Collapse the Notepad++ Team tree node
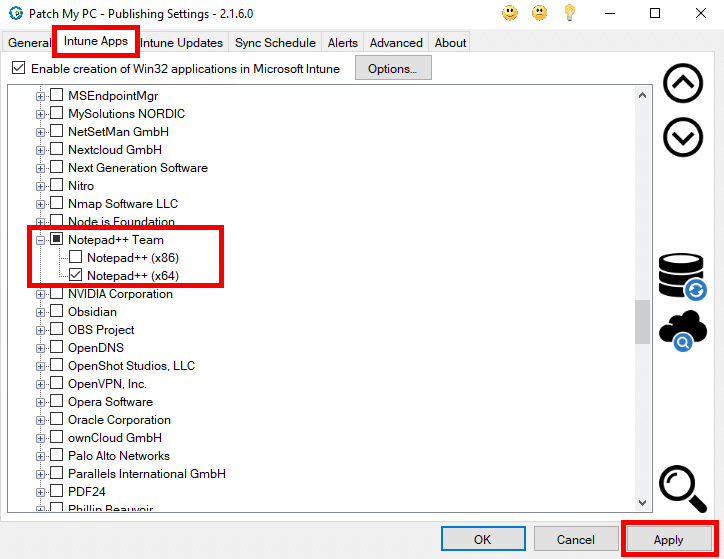Viewport: 724px width, 559px height. (x=41, y=240)
